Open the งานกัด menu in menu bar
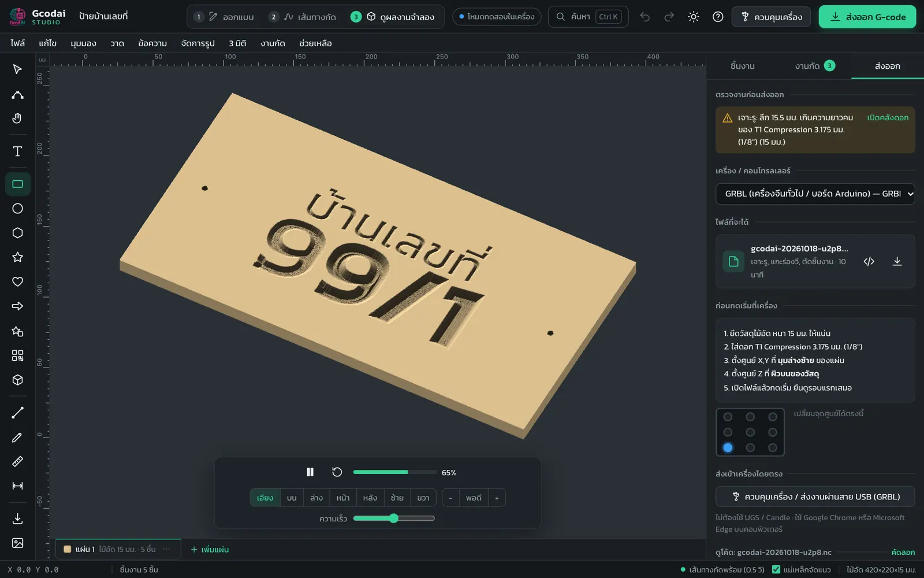Viewport: 924px width, 578px height. coord(273,43)
